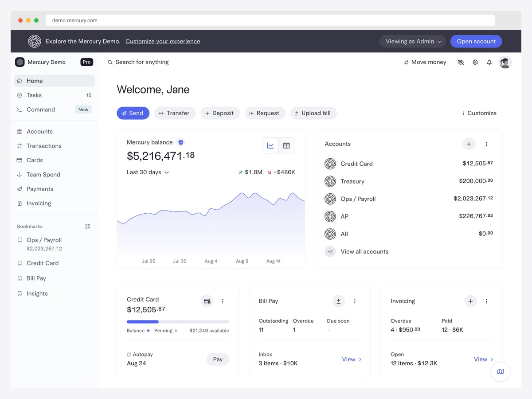Open the Customize menu
Viewport: 532px width, 399px height.
[x=479, y=113]
